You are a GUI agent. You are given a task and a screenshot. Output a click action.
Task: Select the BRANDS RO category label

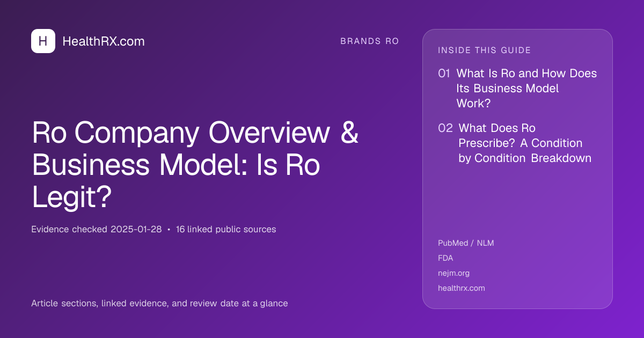tap(369, 41)
